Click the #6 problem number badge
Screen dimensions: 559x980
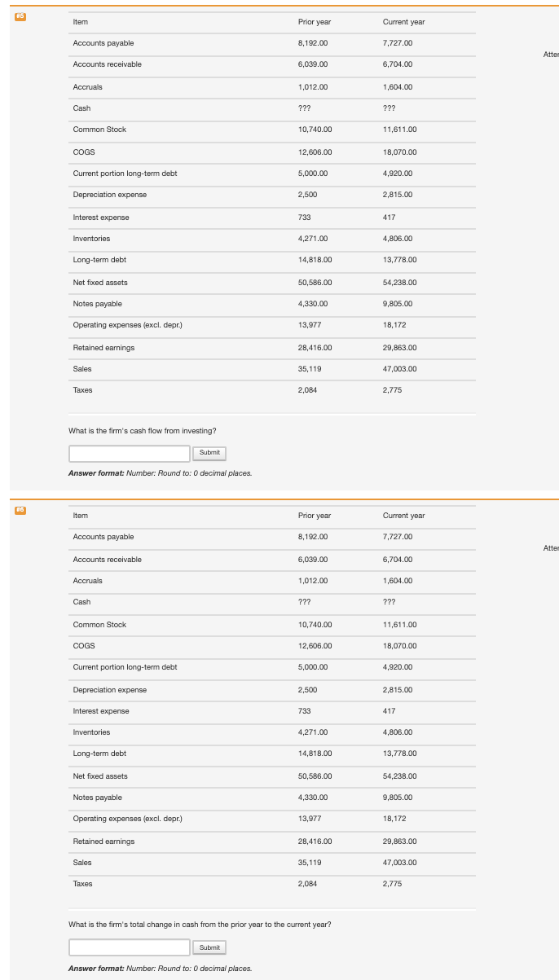coord(19,508)
